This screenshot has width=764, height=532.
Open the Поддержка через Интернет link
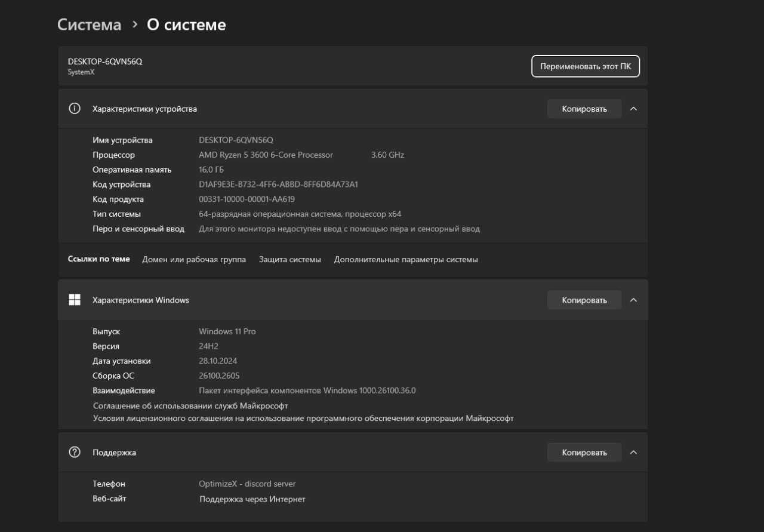pyautogui.click(x=252, y=499)
